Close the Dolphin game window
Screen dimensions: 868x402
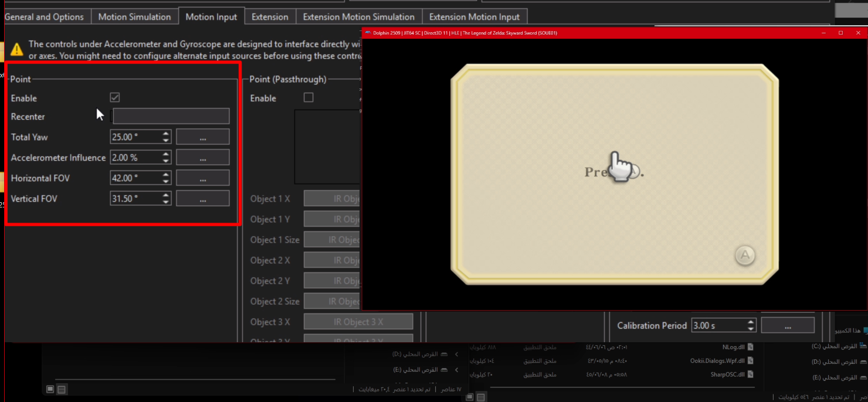[857, 33]
